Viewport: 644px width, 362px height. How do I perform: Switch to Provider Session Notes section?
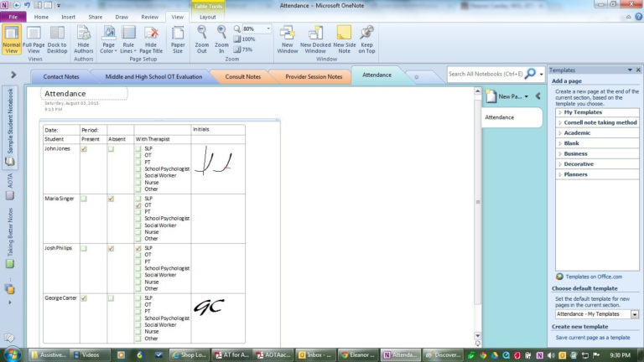click(314, 77)
